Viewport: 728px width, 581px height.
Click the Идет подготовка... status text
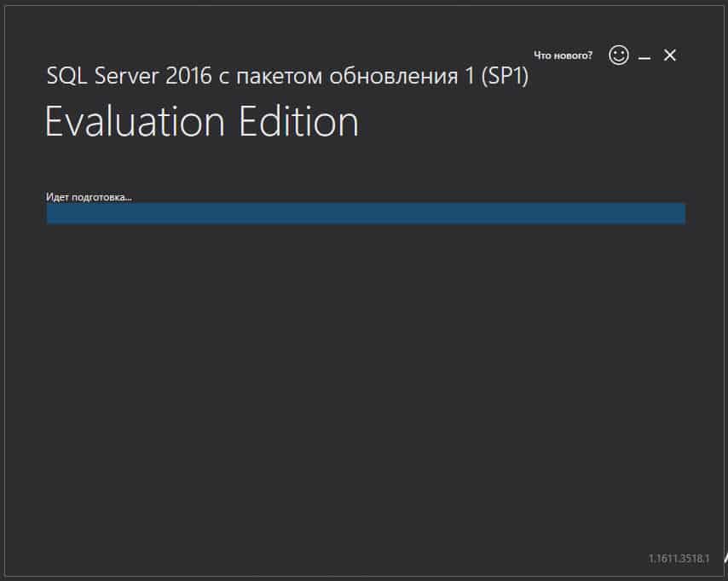pos(88,195)
